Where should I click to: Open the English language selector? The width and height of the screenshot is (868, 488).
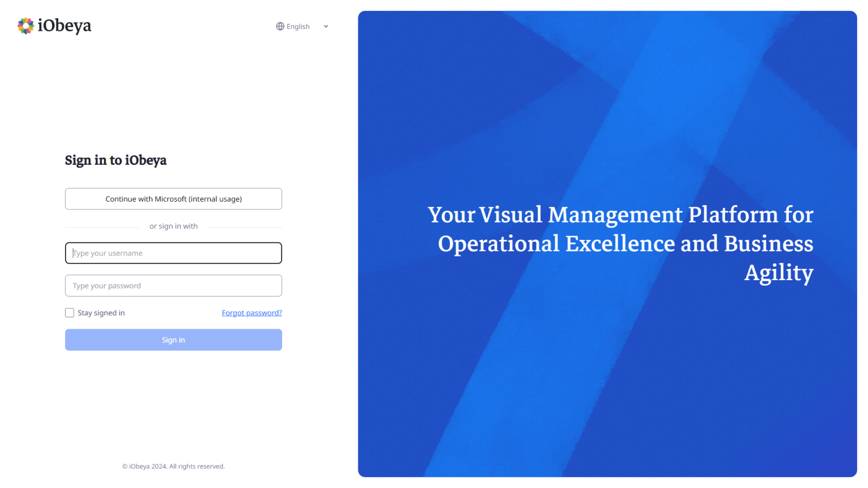(x=298, y=27)
